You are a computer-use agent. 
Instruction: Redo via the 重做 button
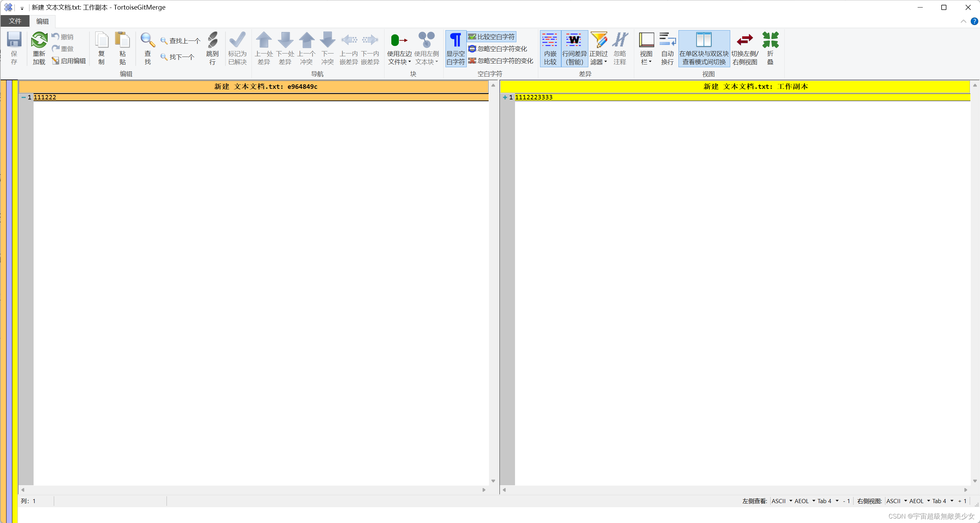(x=63, y=49)
